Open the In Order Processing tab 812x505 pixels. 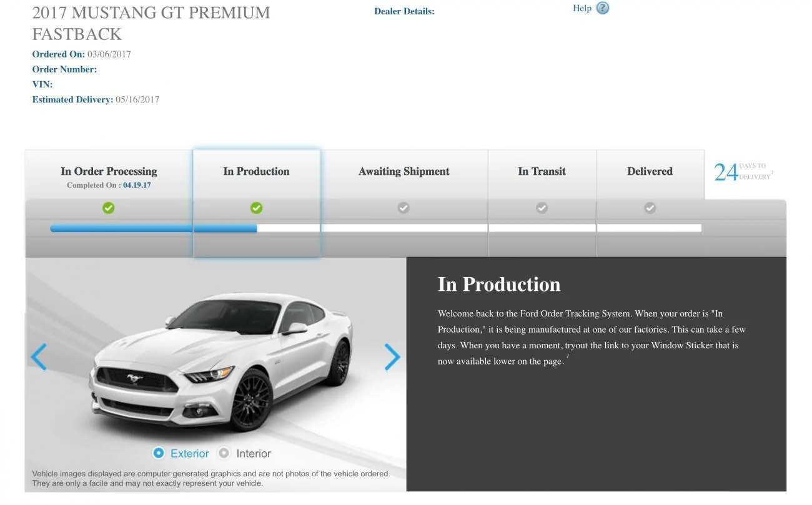[109, 175]
